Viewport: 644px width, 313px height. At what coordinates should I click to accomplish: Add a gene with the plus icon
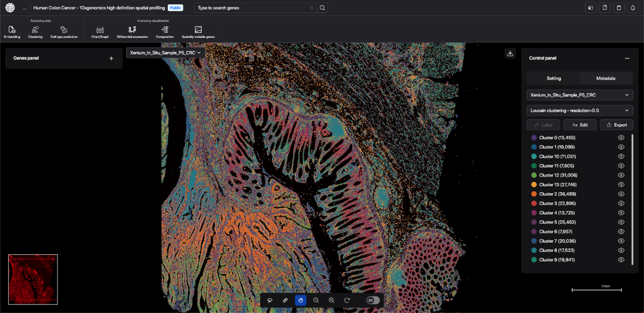click(111, 58)
